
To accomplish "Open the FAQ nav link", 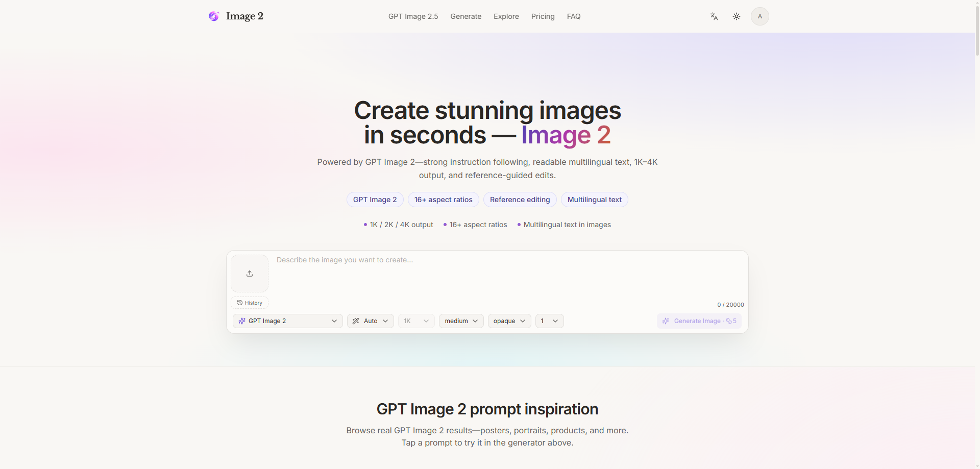I will pyautogui.click(x=574, y=16).
